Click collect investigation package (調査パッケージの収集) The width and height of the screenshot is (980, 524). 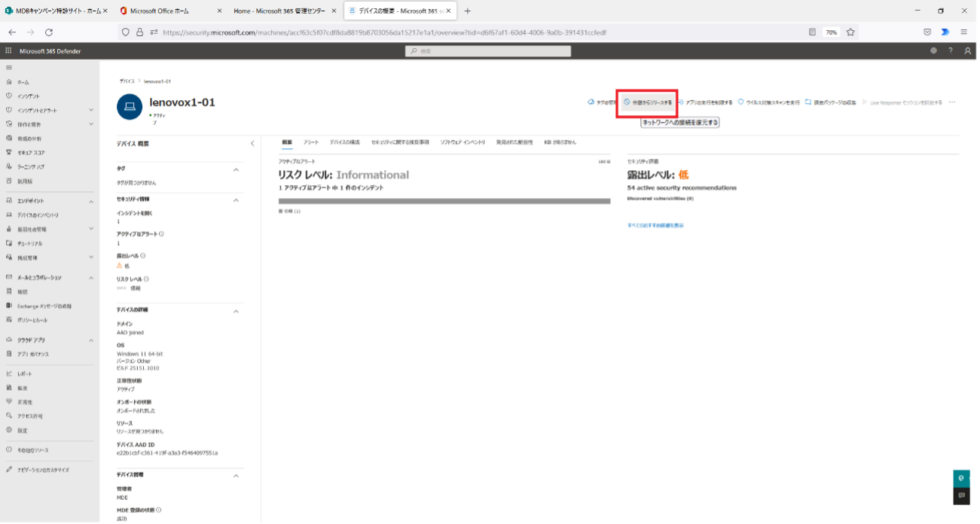(830, 102)
